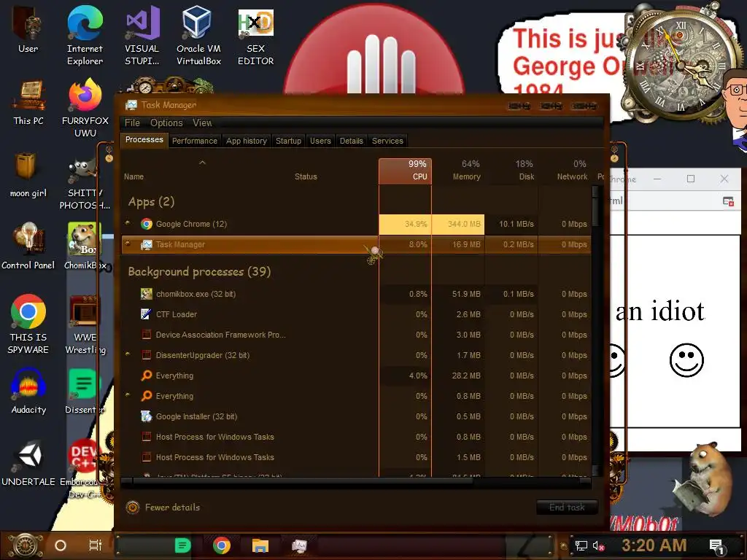This screenshot has height=560, width=747.
Task: Open the moon girl folder icon
Action: coord(28,175)
